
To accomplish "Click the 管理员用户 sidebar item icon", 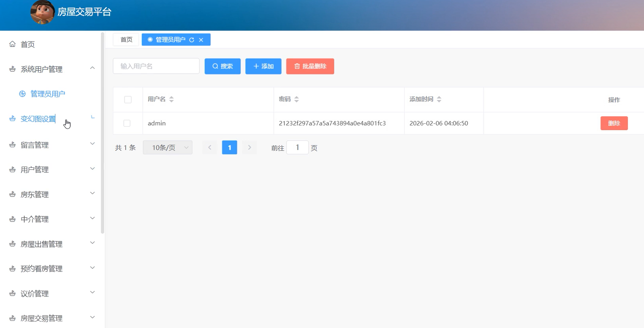I will (23, 94).
